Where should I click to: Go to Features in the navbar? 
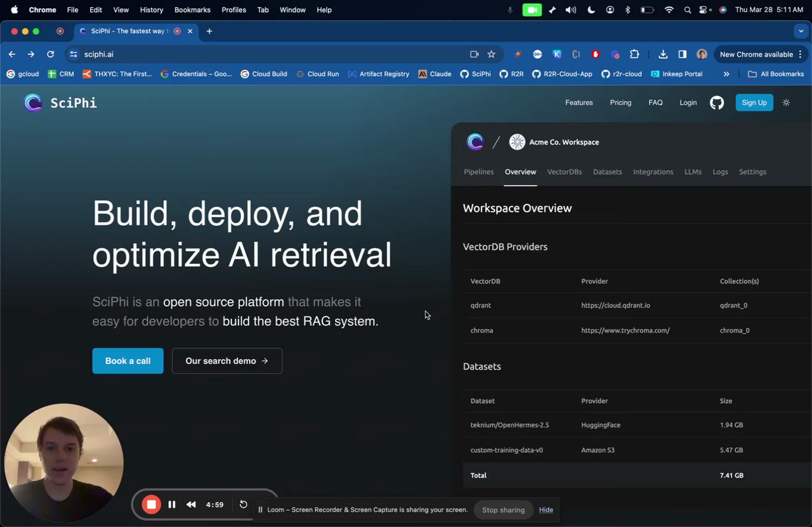pyautogui.click(x=579, y=103)
